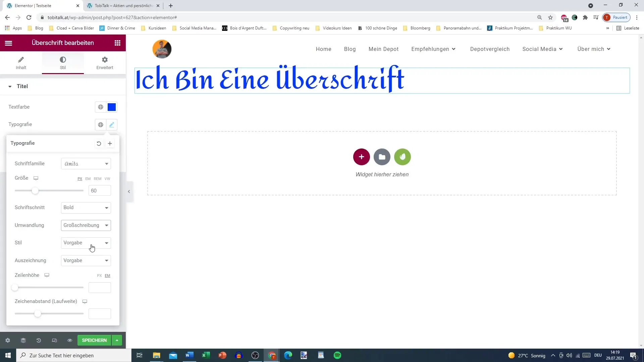Open the Leseliste reading list
644x362 pixels.
(628, 28)
